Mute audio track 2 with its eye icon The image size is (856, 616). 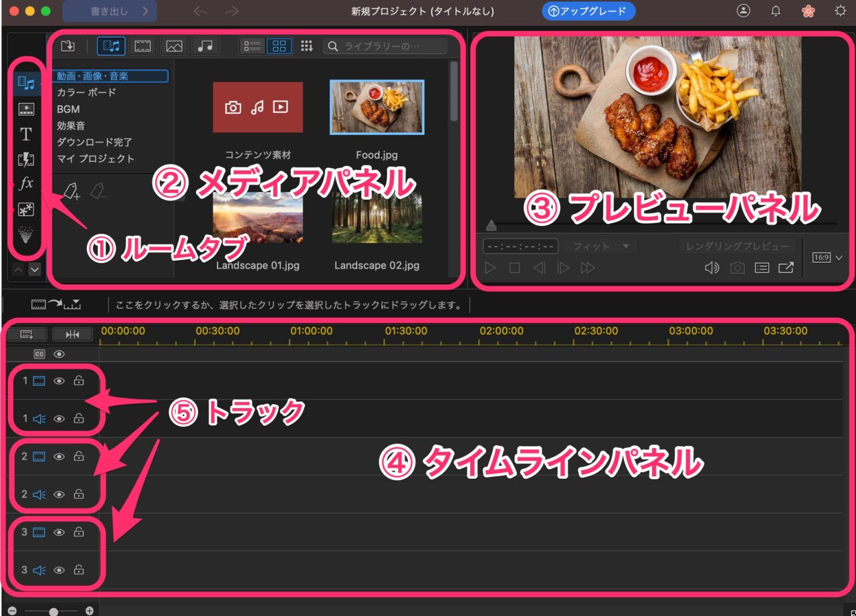coord(59,494)
